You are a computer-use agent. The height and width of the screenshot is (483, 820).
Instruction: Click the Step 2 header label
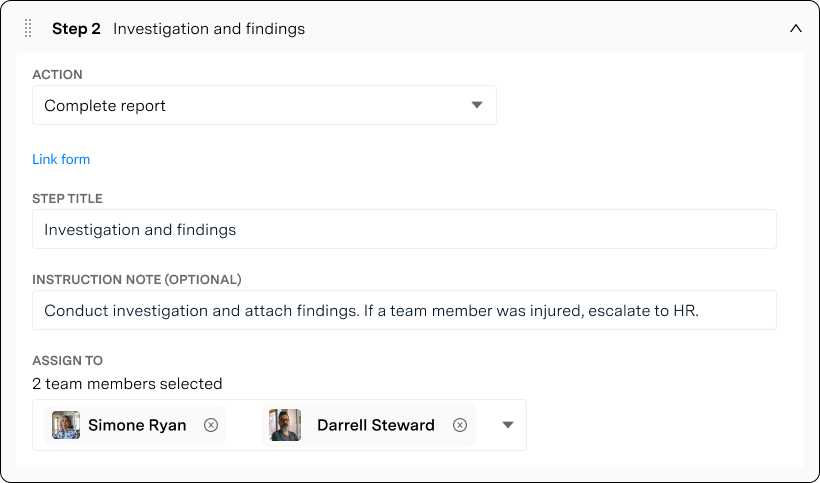76,29
